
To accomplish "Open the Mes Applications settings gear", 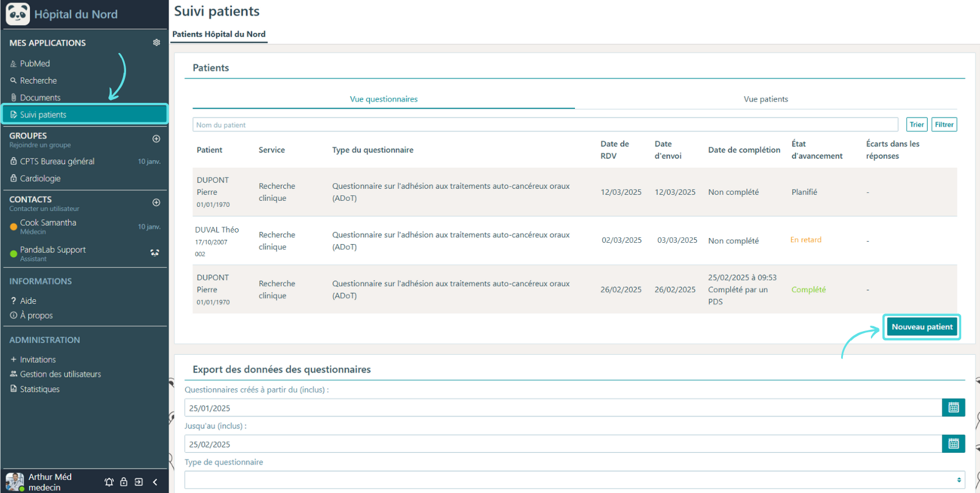I will pos(157,43).
